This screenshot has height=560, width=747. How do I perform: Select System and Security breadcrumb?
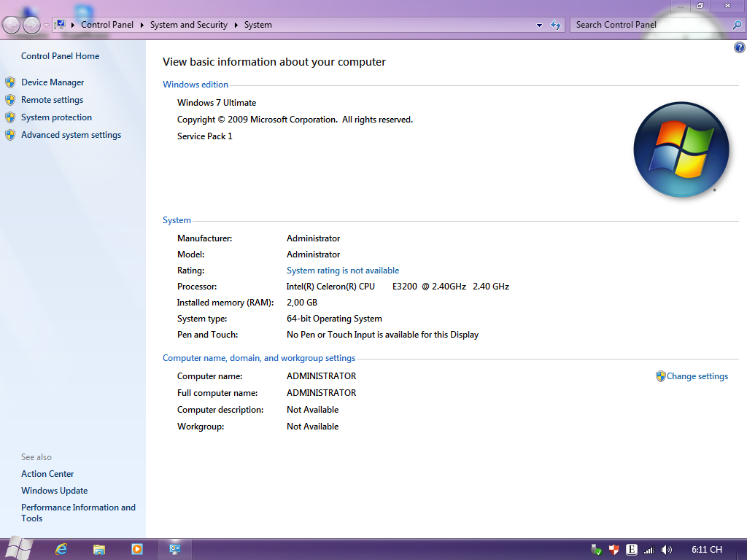click(x=189, y=25)
